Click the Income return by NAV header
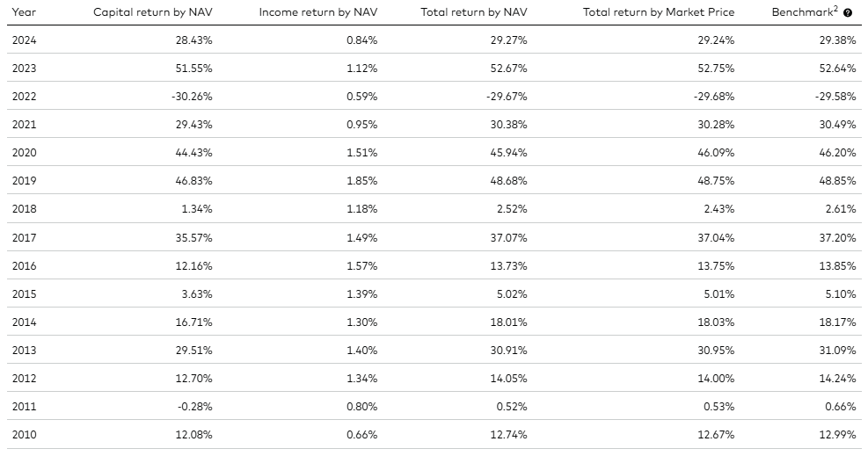The image size is (868, 456). tap(318, 13)
